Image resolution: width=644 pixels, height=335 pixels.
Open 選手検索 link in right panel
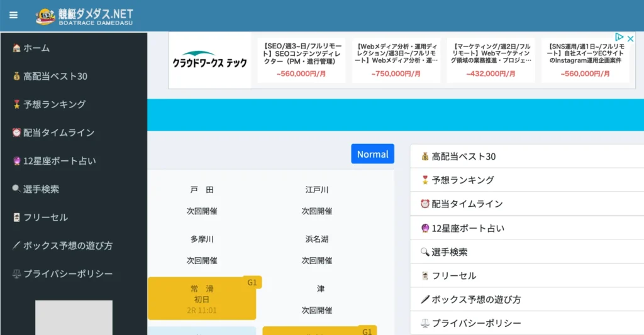coord(527,252)
